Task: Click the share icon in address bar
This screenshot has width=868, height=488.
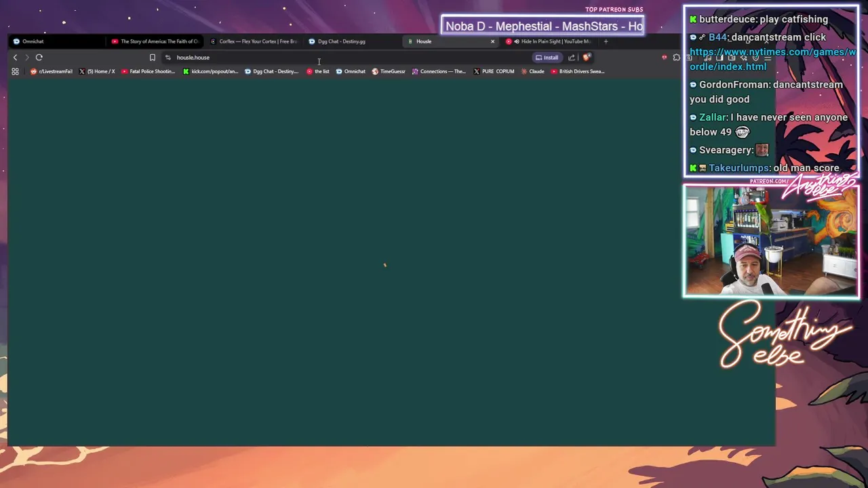Action: 572,58
